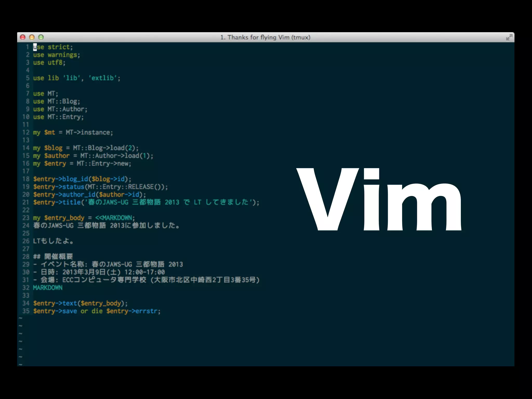Click the line starting '- イベント名称:'
The image size is (532, 399).
coord(108,264)
